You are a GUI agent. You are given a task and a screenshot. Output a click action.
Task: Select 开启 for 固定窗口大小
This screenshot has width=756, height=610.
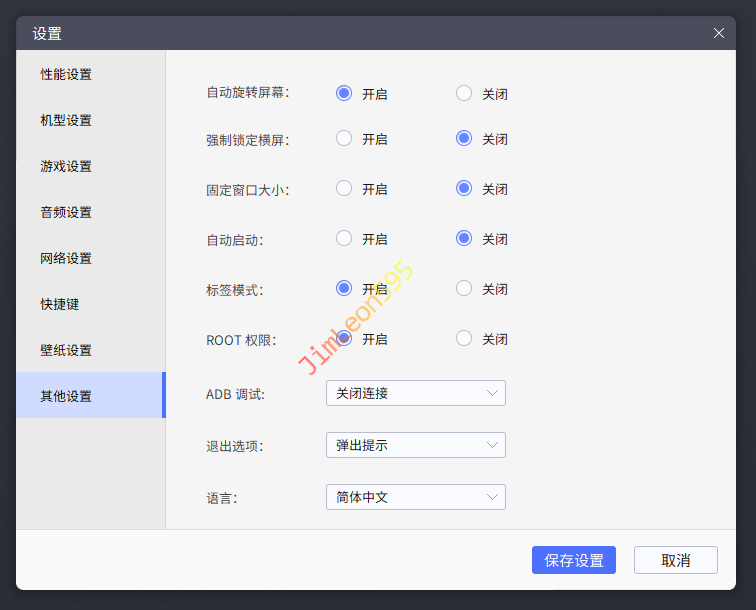pyautogui.click(x=344, y=188)
